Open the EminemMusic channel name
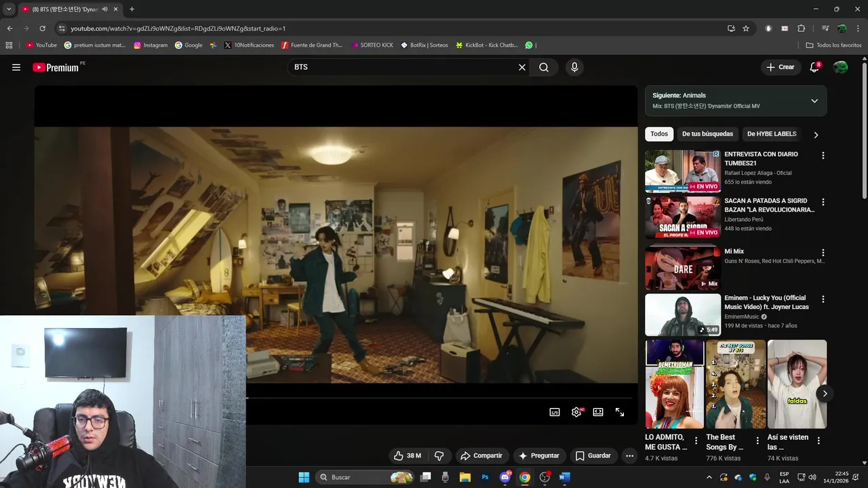Image resolution: width=868 pixels, height=488 pixels. pos(742,317)
